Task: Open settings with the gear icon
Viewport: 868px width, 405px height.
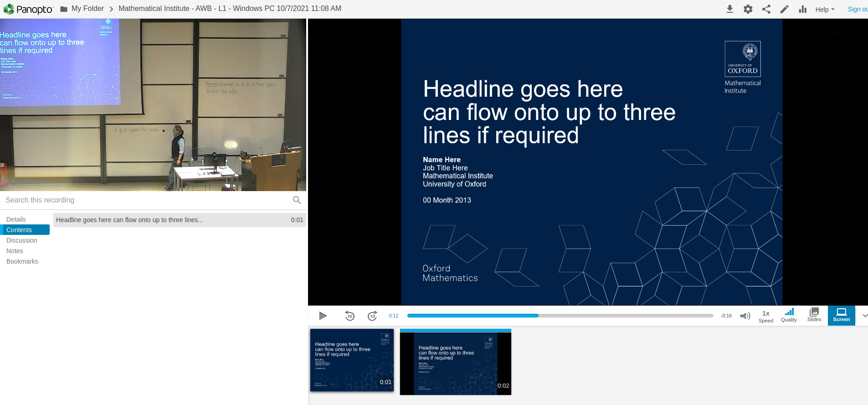Action: pyautogui.click(x=748, y=9)
